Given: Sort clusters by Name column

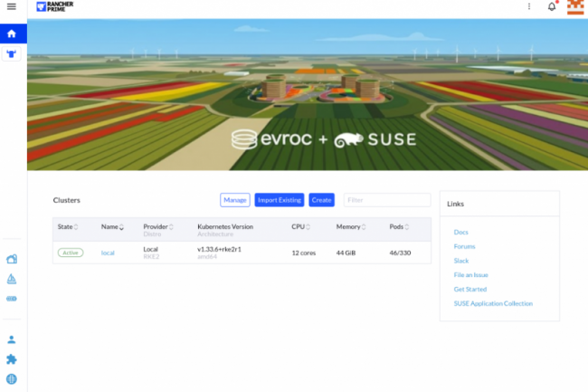Looking at the screenshot, I should [x=113, y=226].
